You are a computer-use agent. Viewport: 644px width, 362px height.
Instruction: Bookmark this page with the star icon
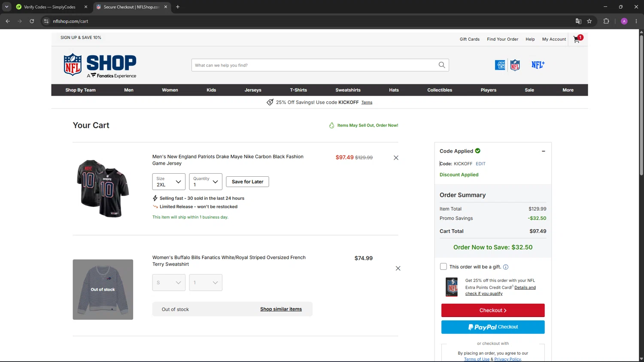(589, 21)
